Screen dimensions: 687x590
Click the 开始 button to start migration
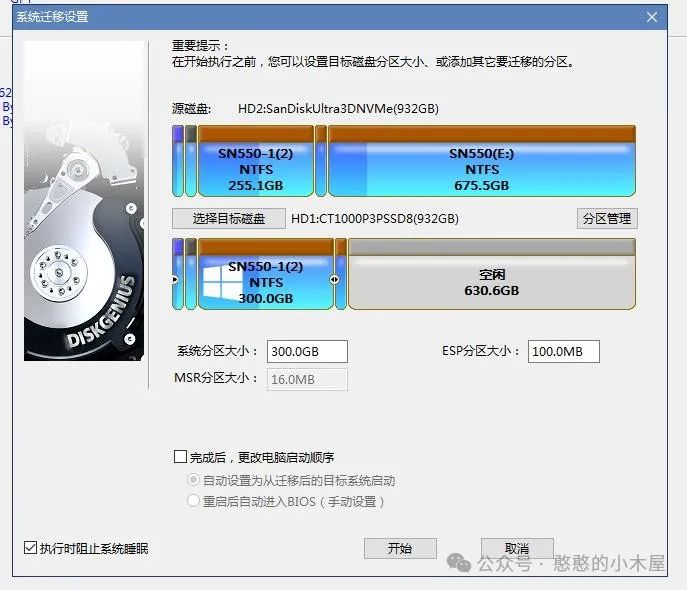[400, 548]
